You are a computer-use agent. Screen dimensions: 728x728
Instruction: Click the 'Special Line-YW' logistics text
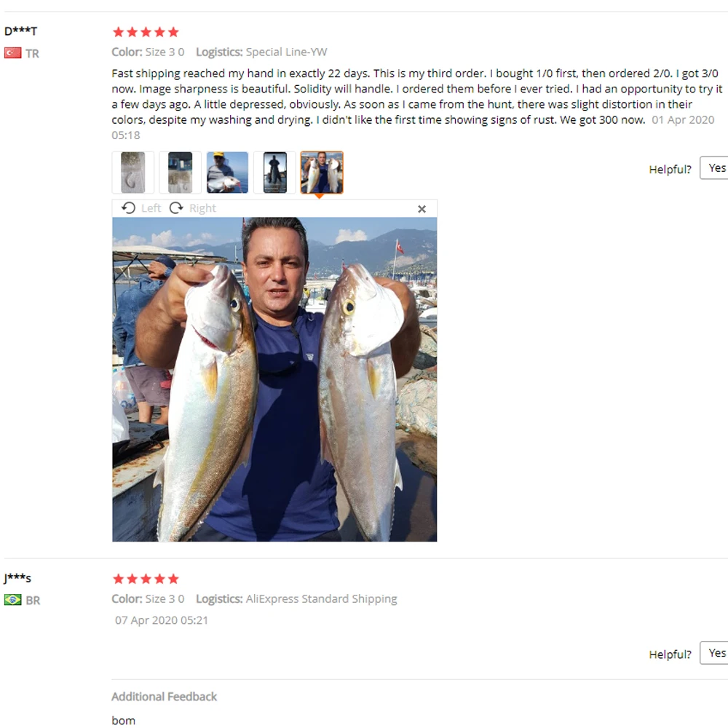[x=286, y=52]
